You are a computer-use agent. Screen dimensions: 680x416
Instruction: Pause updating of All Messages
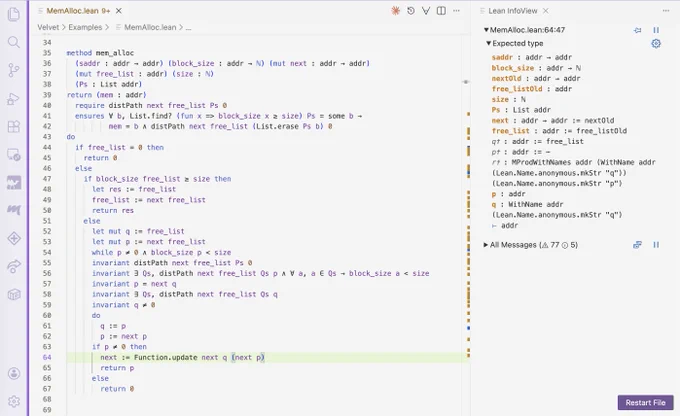656,245
